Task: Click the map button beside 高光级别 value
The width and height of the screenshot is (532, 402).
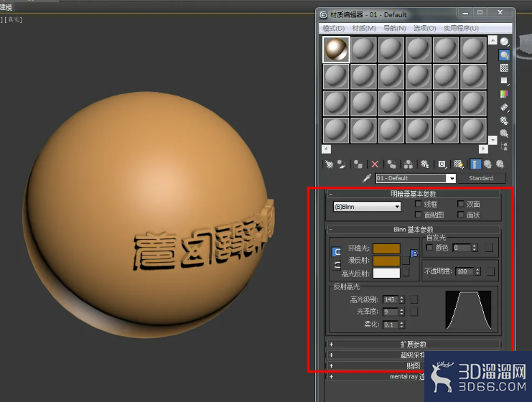Action: [x=414, y=299]
